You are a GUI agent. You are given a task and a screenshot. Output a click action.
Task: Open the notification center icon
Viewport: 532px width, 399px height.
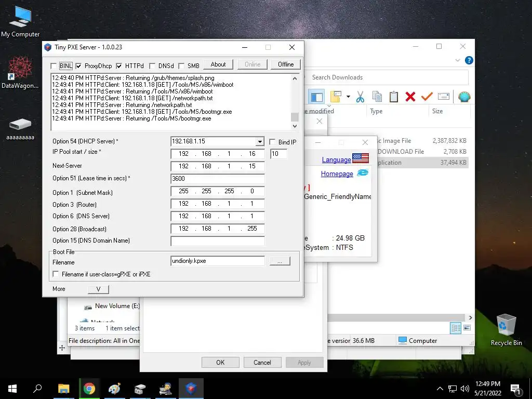515,389
